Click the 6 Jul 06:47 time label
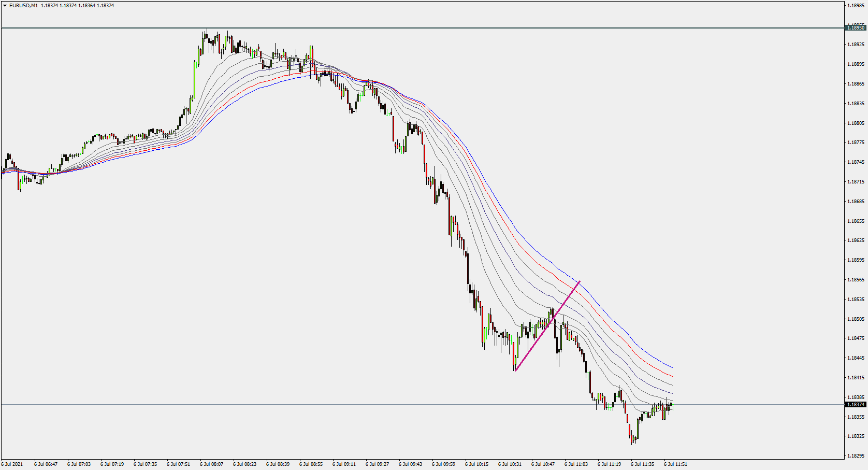 [x=46, y=464]
